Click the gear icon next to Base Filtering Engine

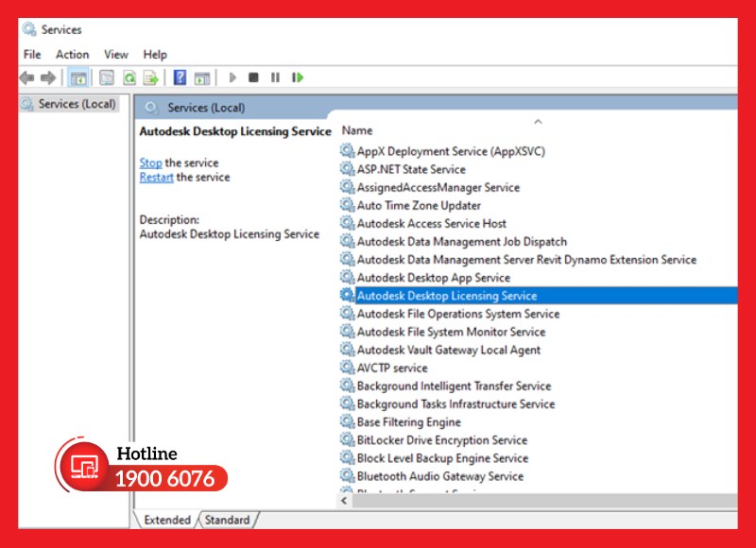point(347,421)
